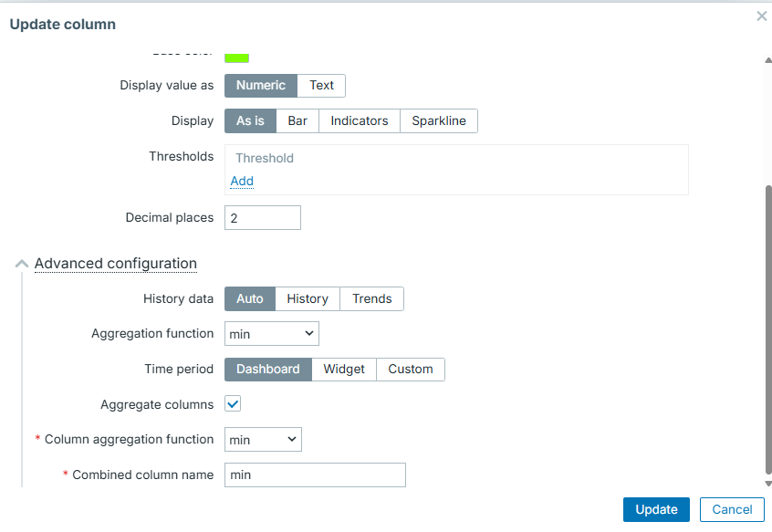This screenshot has width=772, height=532.
Task: Set History data to History
Action: (x=308, y=299)
